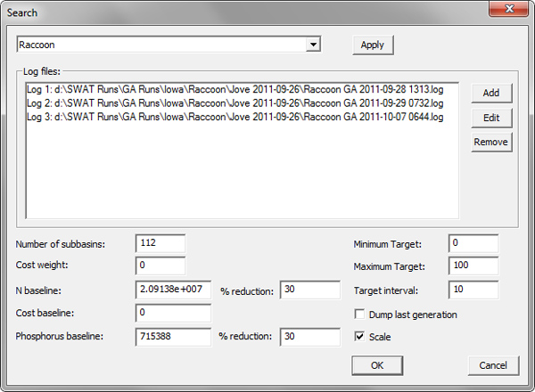
Task: Close the Search dialog window
Action: [x=509, y=9]
